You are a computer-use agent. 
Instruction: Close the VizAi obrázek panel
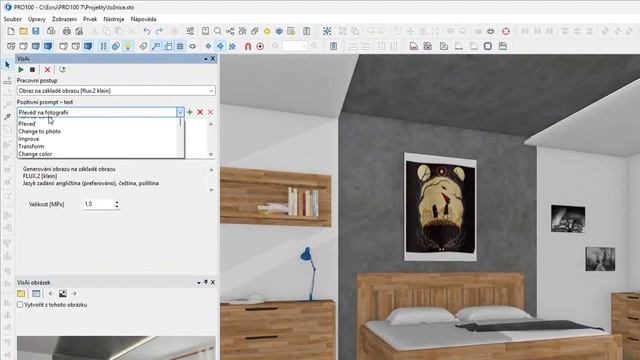pyautogui.click(x=213, y=282)
